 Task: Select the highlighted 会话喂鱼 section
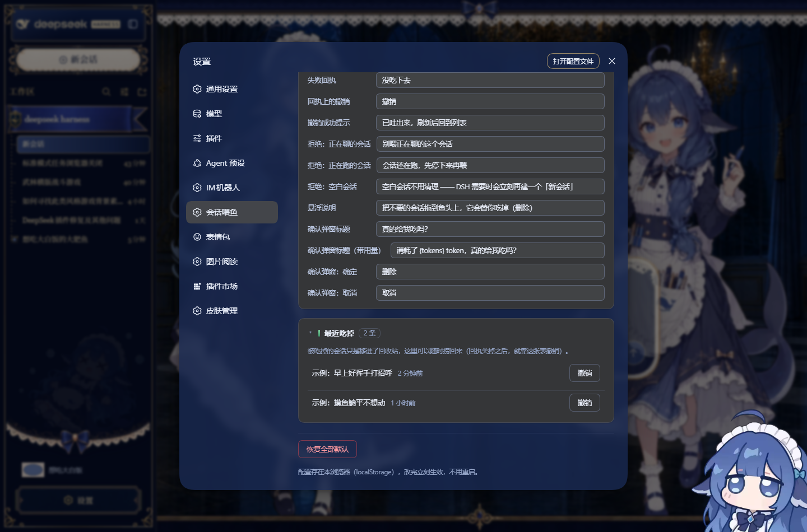click(232, 212)
